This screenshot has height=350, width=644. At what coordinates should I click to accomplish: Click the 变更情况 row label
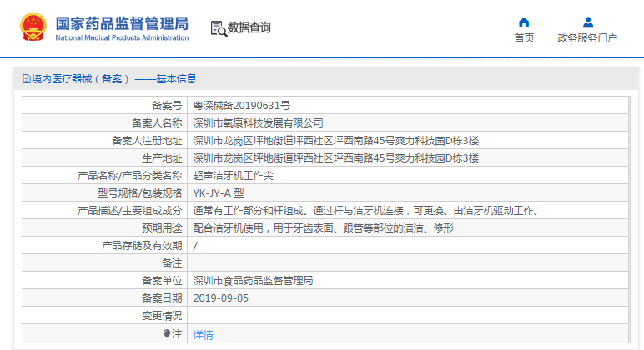162,316
